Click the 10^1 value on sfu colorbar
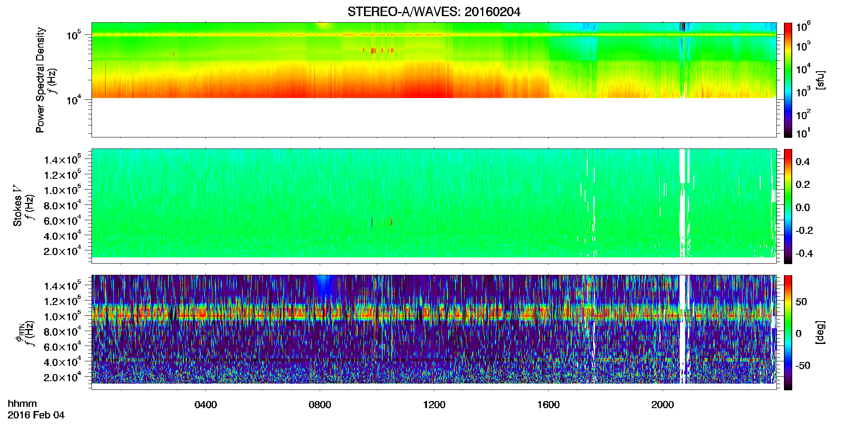Screen dimensions: 868x447 coord(803,133)
